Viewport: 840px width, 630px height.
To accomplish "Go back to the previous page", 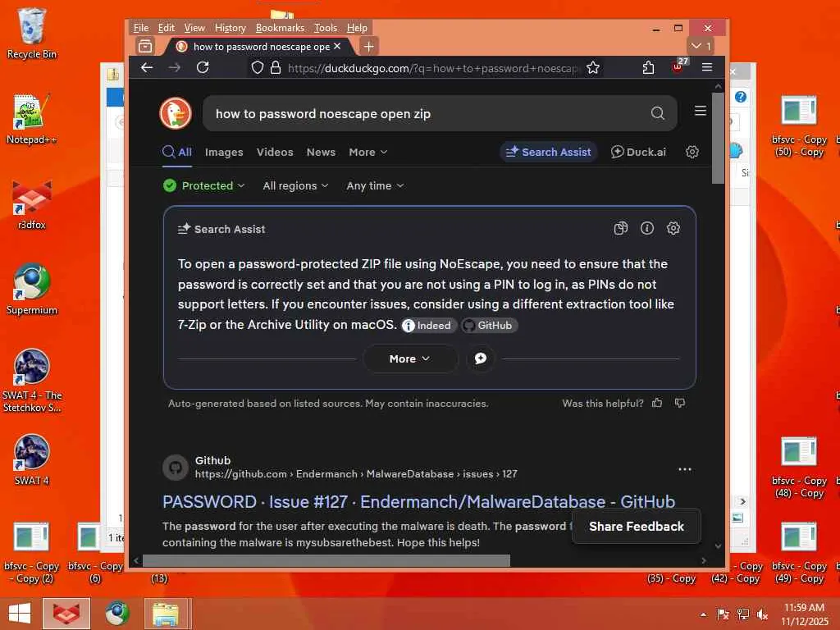I will [147, 67].
